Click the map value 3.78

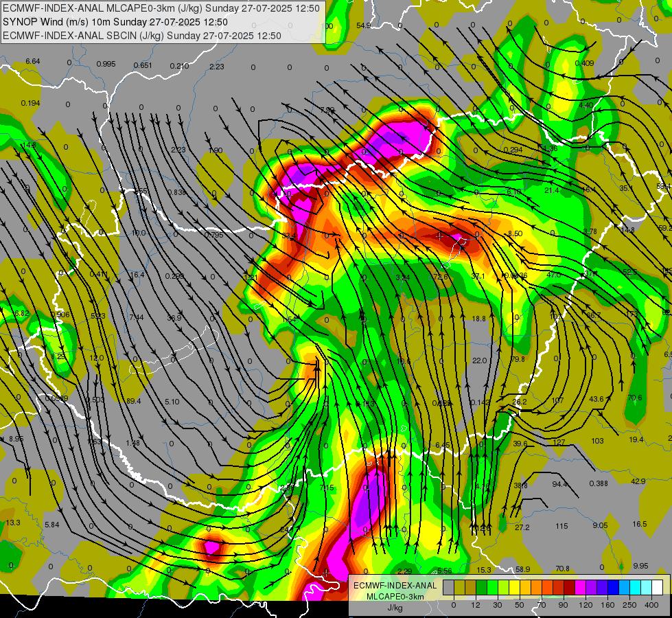(590, 231)
